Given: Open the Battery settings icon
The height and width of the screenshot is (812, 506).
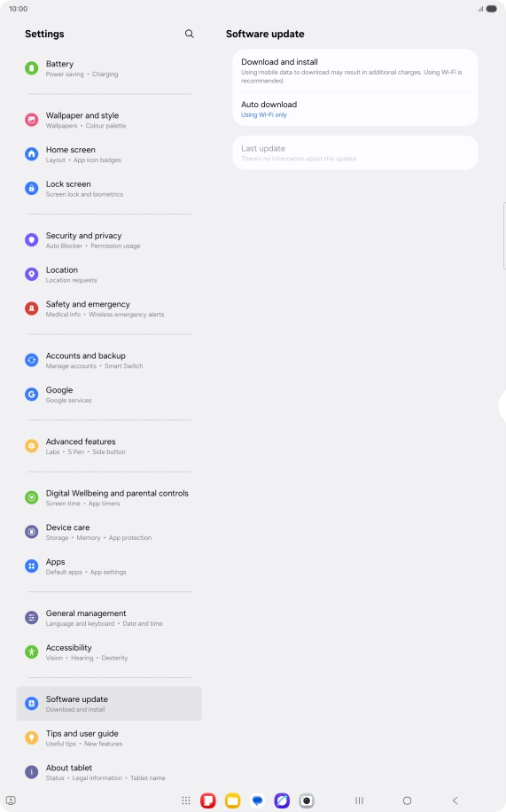Looking at the screenshot, I should click(x=32, y=68).
